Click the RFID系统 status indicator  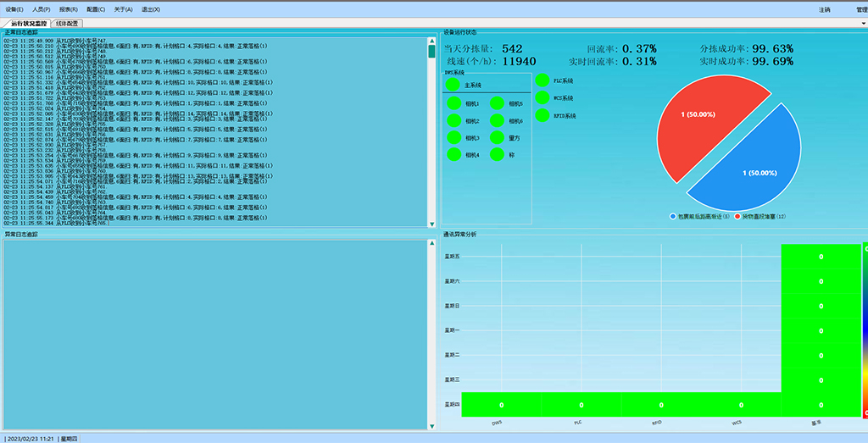[542, 115]
